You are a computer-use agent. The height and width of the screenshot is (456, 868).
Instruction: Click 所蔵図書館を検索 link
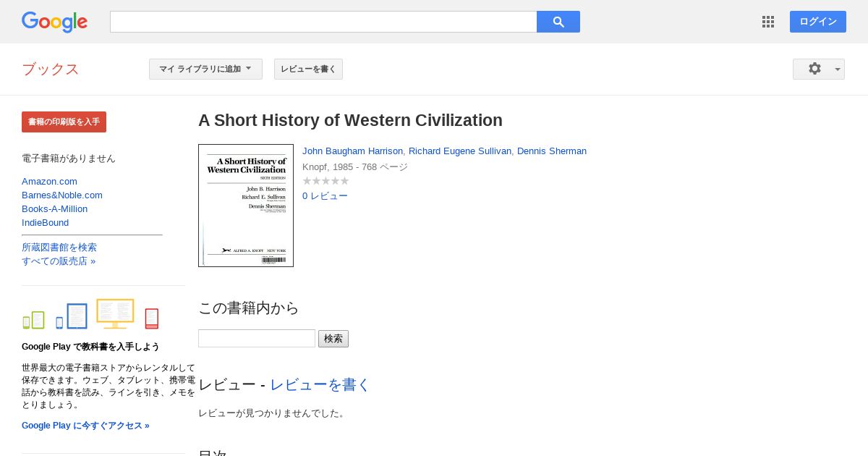[59, 247]
